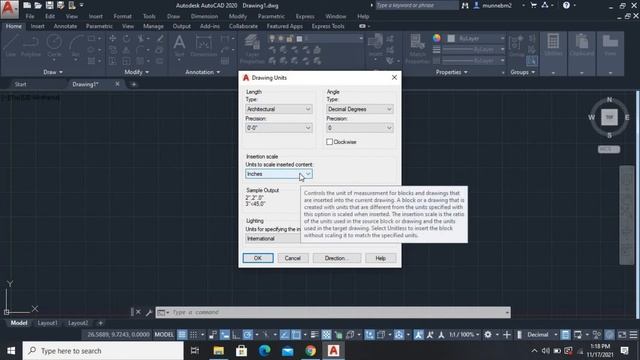Image resolution: width=640 pixels, height=360 pixels.
Task: Click the Plot icon in quick access toolbar
Action: [72, 5]
